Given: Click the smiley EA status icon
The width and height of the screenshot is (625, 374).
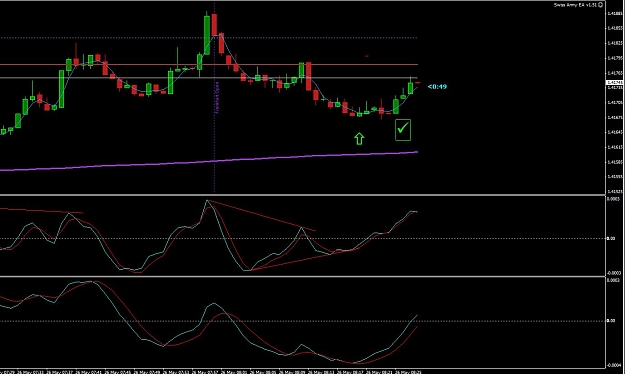Looking at the screenshot, I should [600, 5].
